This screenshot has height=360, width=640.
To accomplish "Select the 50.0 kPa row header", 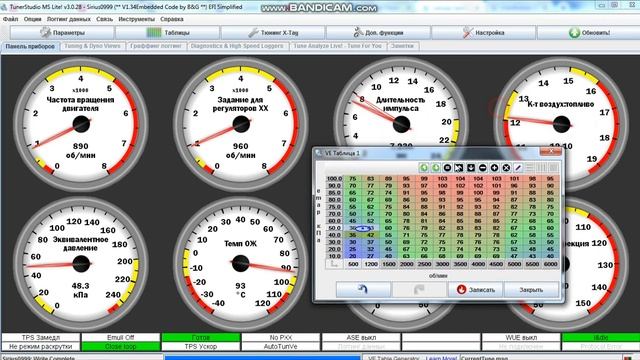I will (x=334, y=228).
